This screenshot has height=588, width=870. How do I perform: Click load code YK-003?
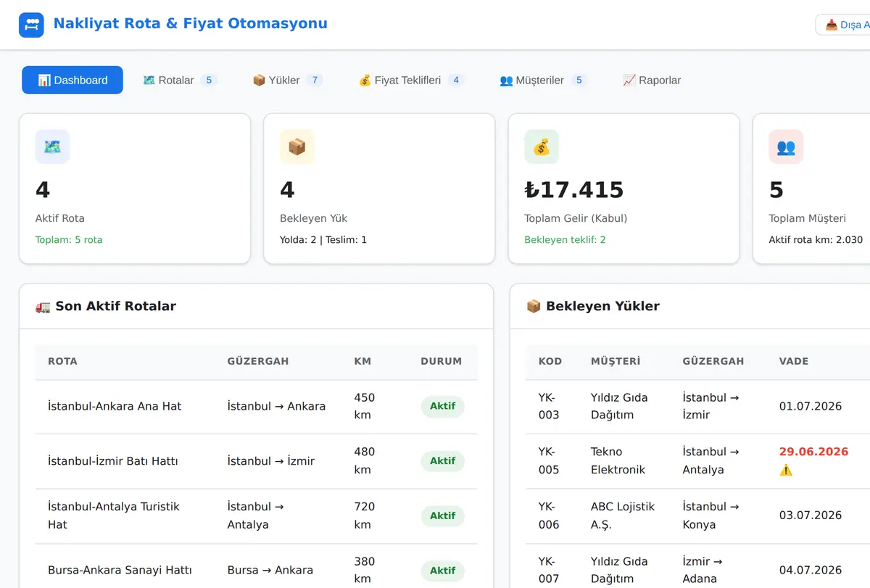549,406
